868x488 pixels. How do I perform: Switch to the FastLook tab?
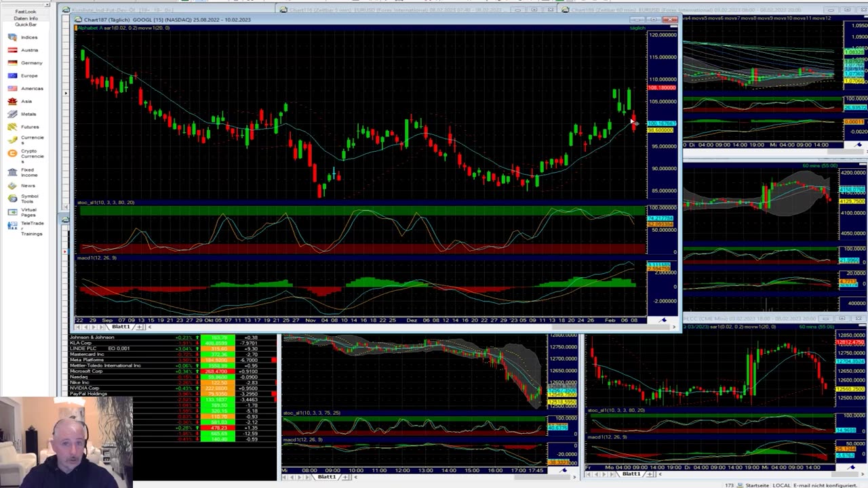click(x=26, y=12)
